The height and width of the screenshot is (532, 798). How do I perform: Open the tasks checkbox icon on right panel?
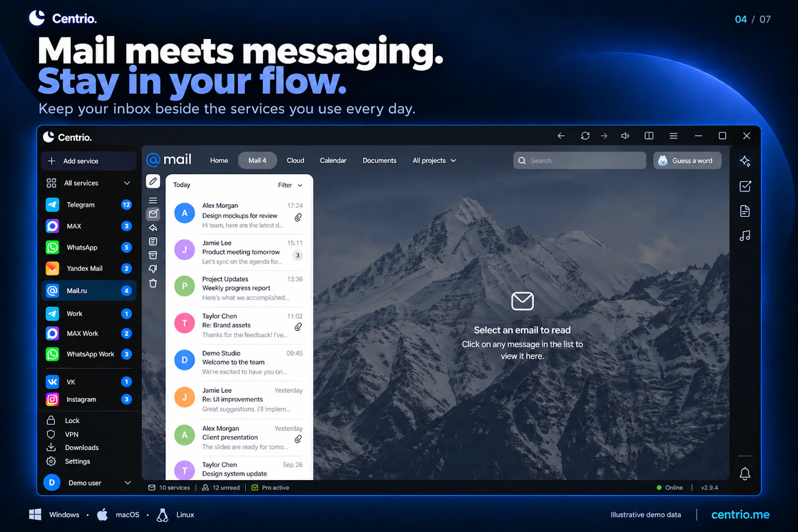pyautogui.click(x=745, y=186)
